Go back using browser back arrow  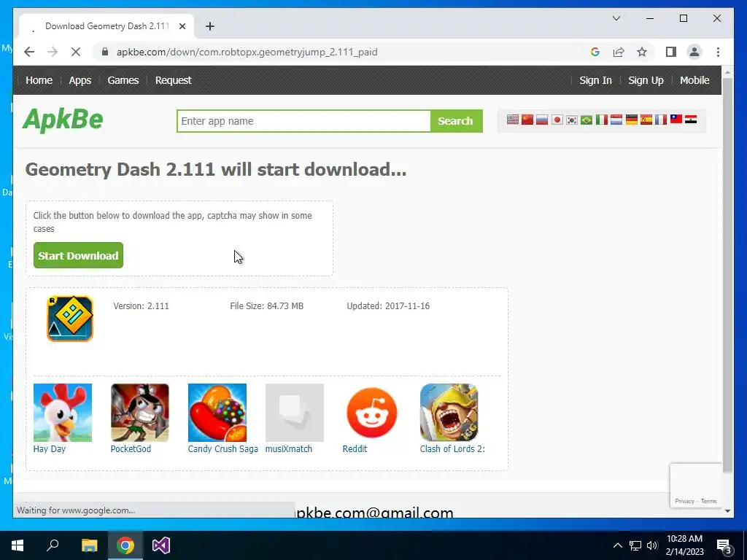click(29, 52)
